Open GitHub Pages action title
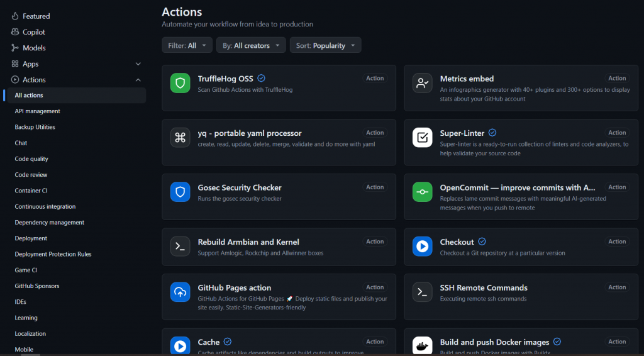The height and width of the screenshot is (356, 644). pos(235,288)
